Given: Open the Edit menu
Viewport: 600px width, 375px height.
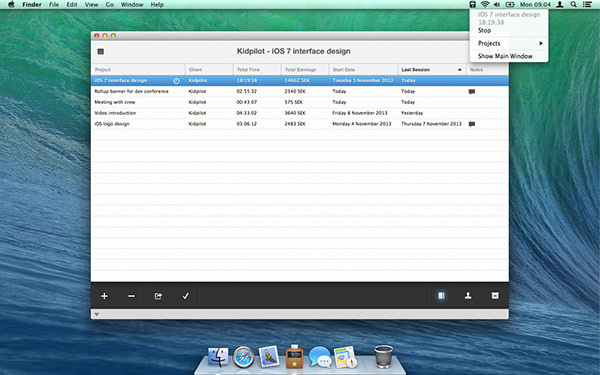Looking at the screenshot, I should [72, 5].
